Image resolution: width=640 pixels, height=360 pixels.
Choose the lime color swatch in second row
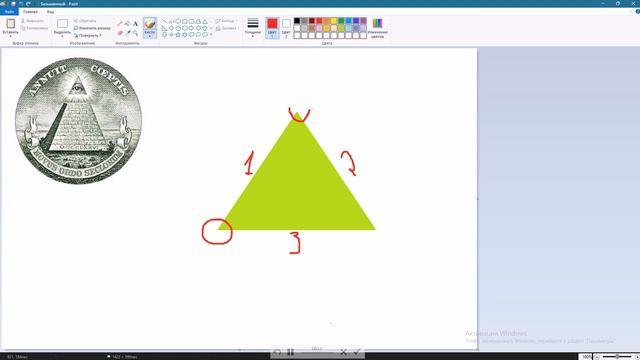pyautogui.click(x=341, y=28)
